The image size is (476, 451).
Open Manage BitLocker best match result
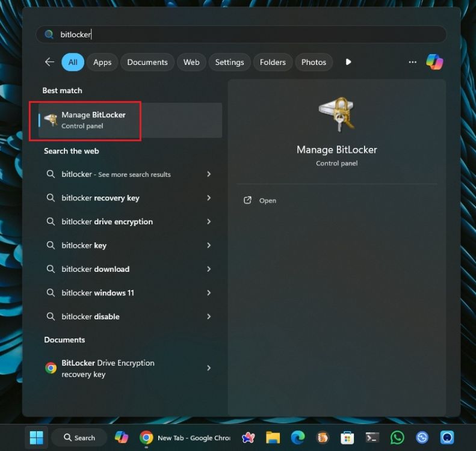click(x=93, y=120)
